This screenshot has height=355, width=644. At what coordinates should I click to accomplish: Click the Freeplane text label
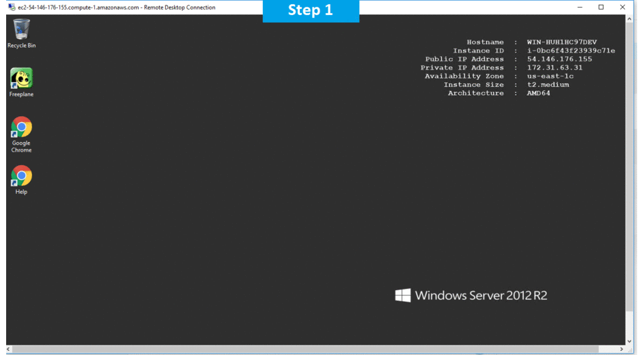pyautogui.click(x=21, y=94)
